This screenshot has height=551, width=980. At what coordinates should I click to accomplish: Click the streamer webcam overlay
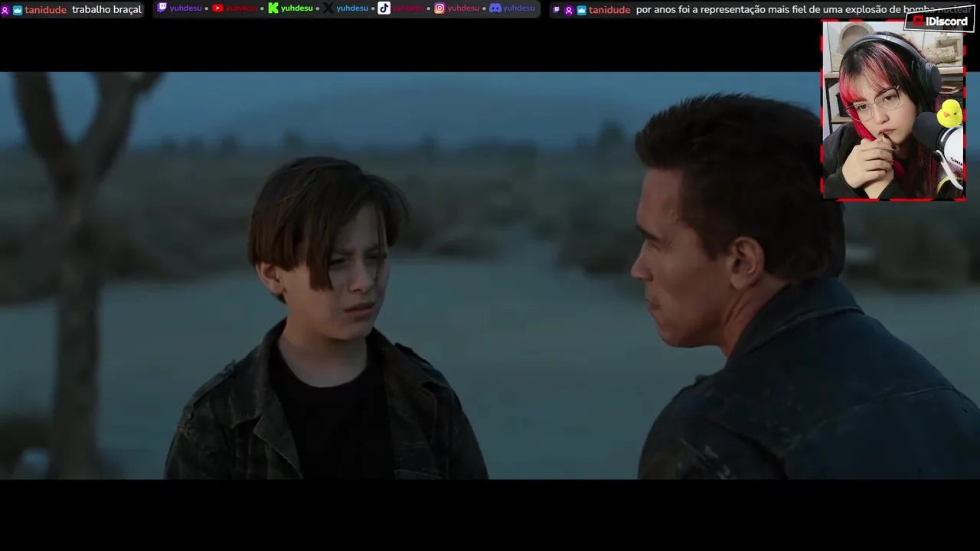tap(893, 110)
